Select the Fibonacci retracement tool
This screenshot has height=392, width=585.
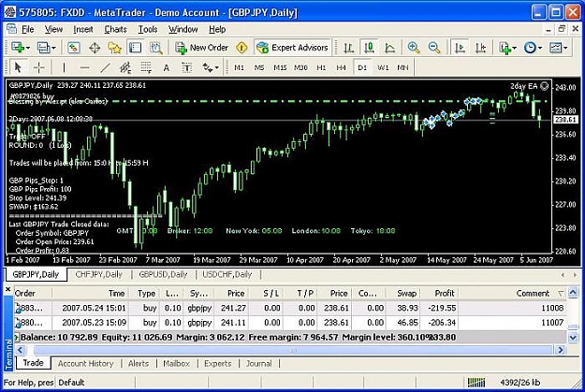(x=146, y=67)
